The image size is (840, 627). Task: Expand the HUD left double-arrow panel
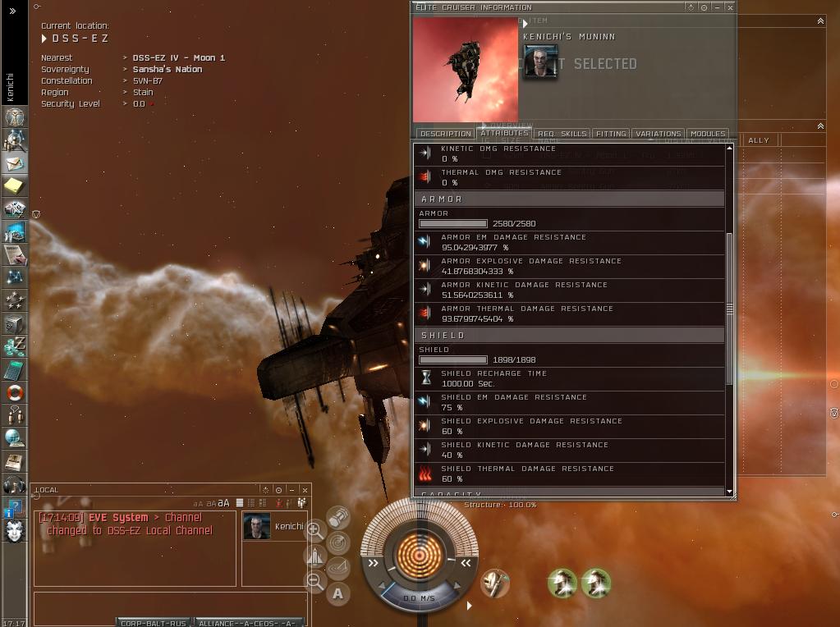click(x=373, y=563)
